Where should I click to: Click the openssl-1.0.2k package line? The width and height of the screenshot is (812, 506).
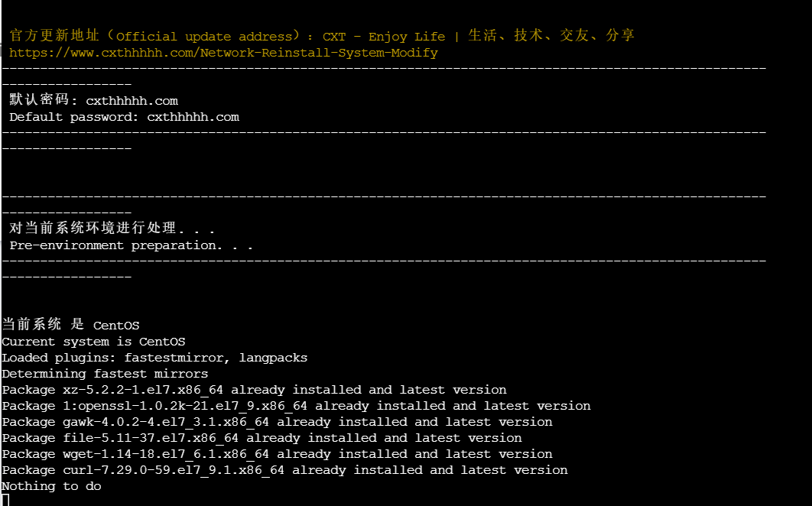click(296, 406)
